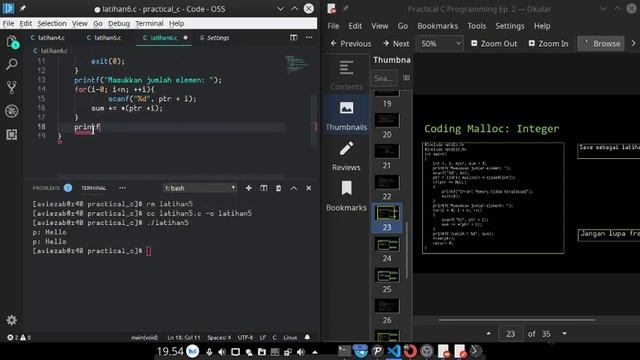Click the clock 19.54 in taskbar

tap(170, 351)
